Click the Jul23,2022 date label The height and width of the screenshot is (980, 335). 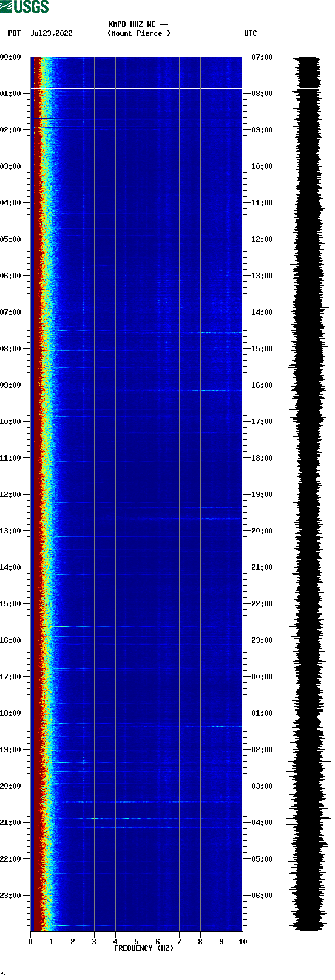[51, 33]
